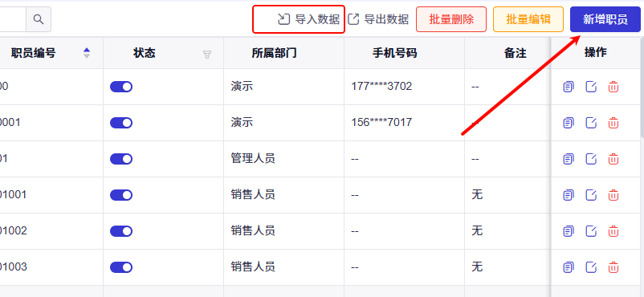The height and width of the screenshot is (297, 644).
Task: Open the 状态 column filter funnel
Action: point(207,55)
